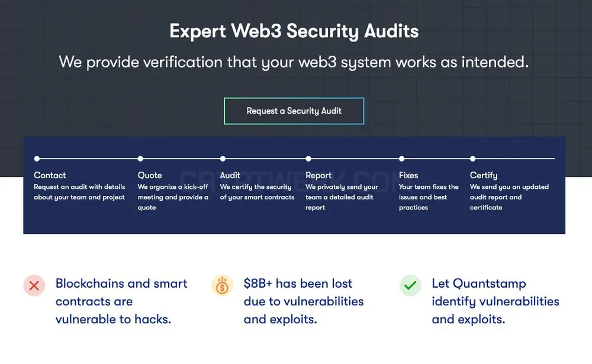This screenshot has width=592, height=364.
Task: Click the '$8B+ has been lost' text
Action: tap(298, 283)
